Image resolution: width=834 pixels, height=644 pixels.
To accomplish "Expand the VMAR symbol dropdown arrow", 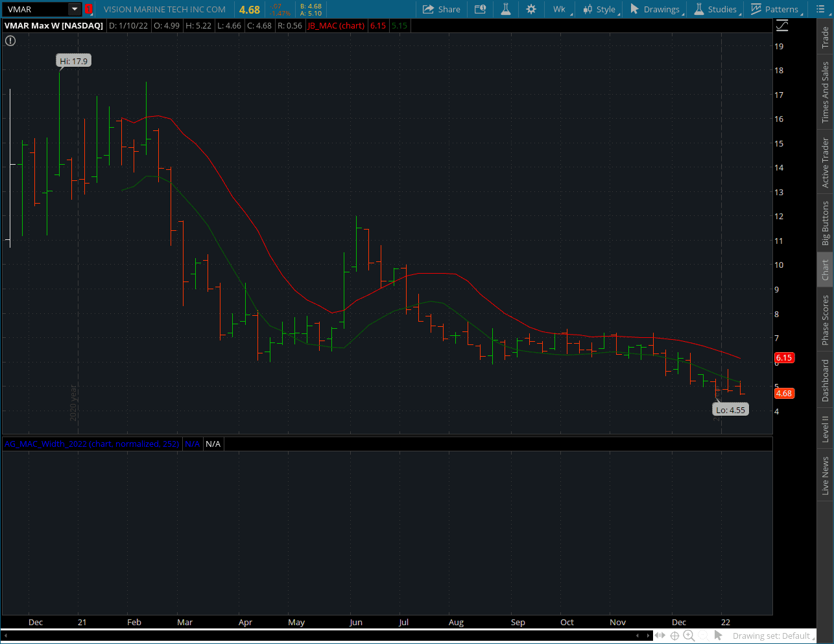I will click(75, 9).
